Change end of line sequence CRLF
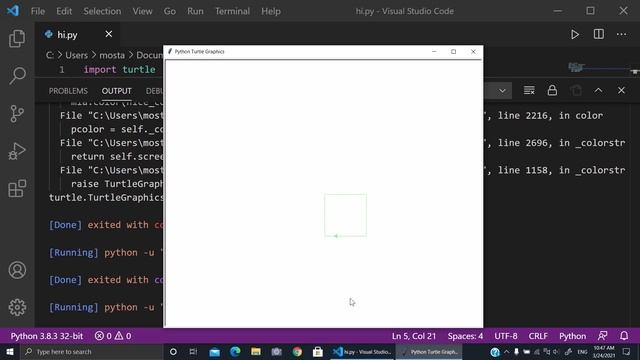 point(538,336)
